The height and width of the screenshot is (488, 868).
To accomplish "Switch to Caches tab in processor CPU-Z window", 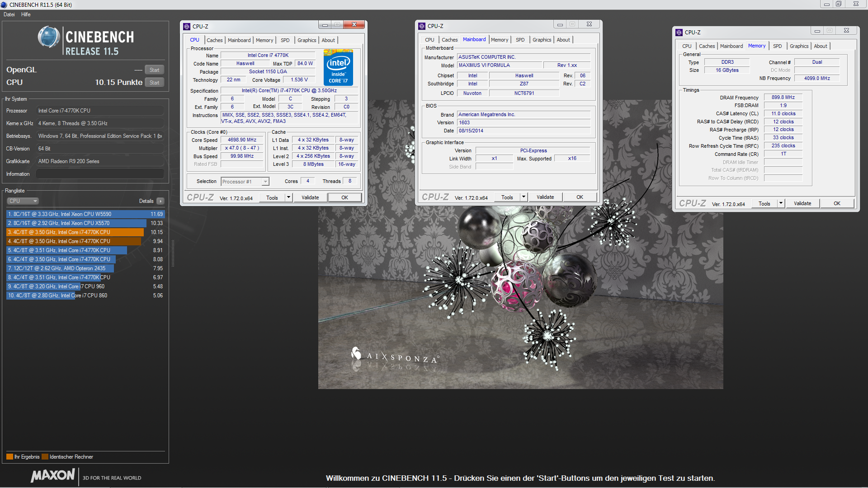I will (x=215, y=40).
